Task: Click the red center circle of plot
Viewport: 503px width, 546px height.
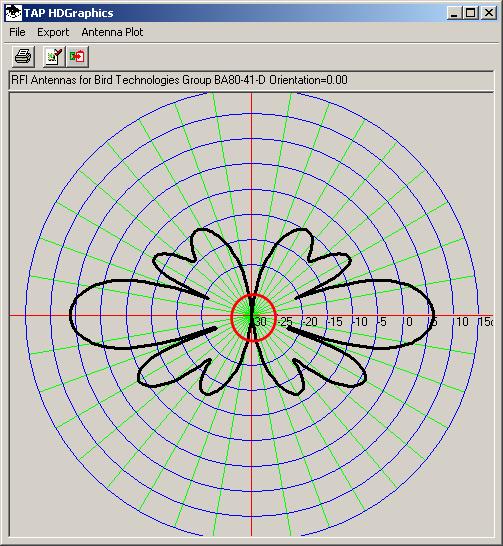Action: click(x=253, y=318)
